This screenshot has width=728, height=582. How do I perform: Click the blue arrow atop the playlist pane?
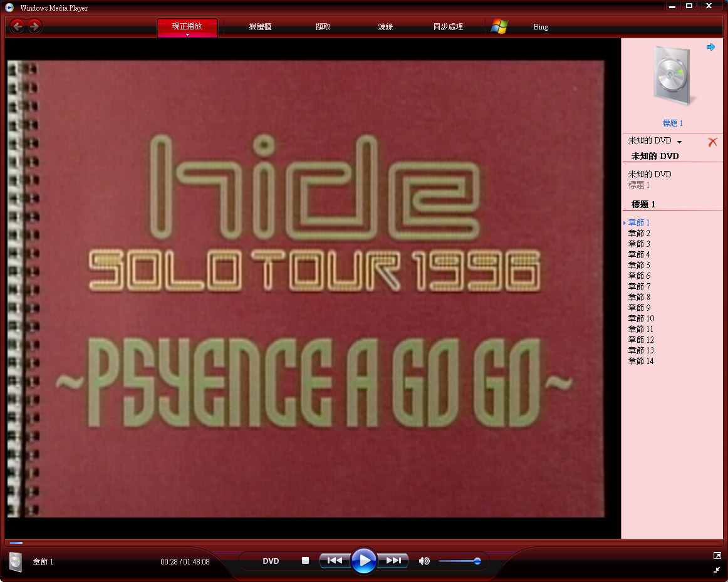710,47
